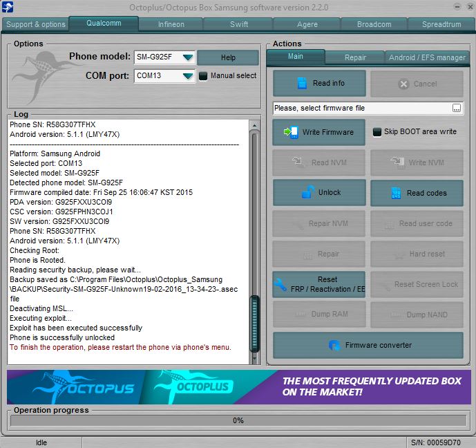The height and width of the screenshot is (448, 476).
Task: Select the Repair actions tab
Action: click(x=355, y=57)
